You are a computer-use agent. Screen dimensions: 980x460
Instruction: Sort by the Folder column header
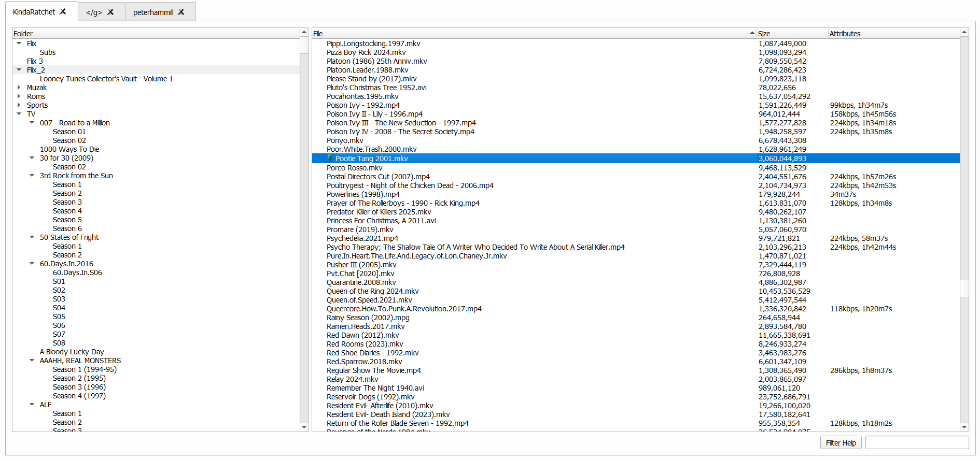[x=156, y=34]
